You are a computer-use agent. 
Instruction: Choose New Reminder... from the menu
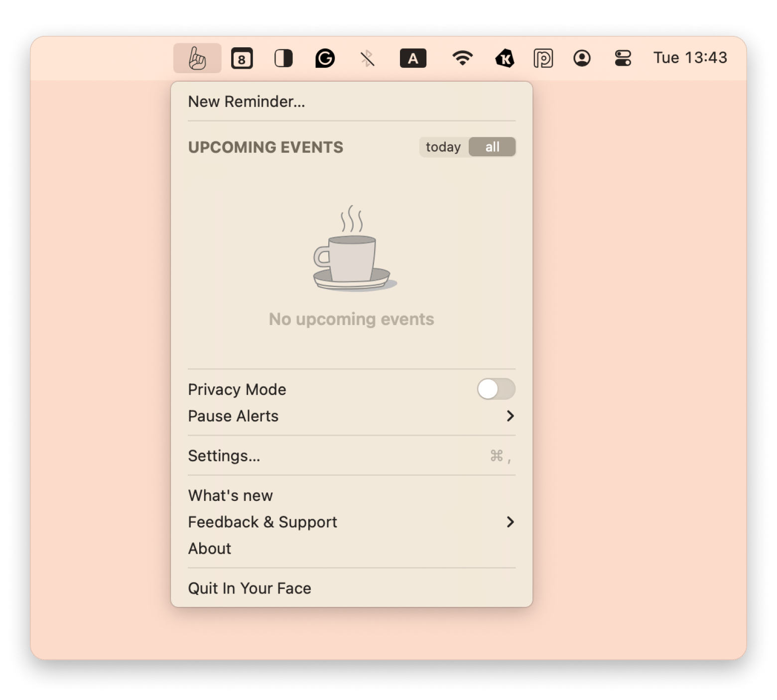point(246,102)
